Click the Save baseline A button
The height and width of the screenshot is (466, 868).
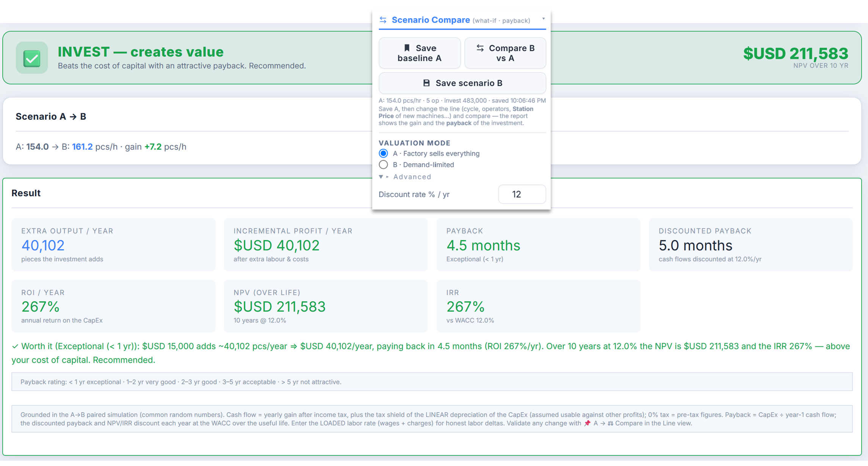point(420,53)
